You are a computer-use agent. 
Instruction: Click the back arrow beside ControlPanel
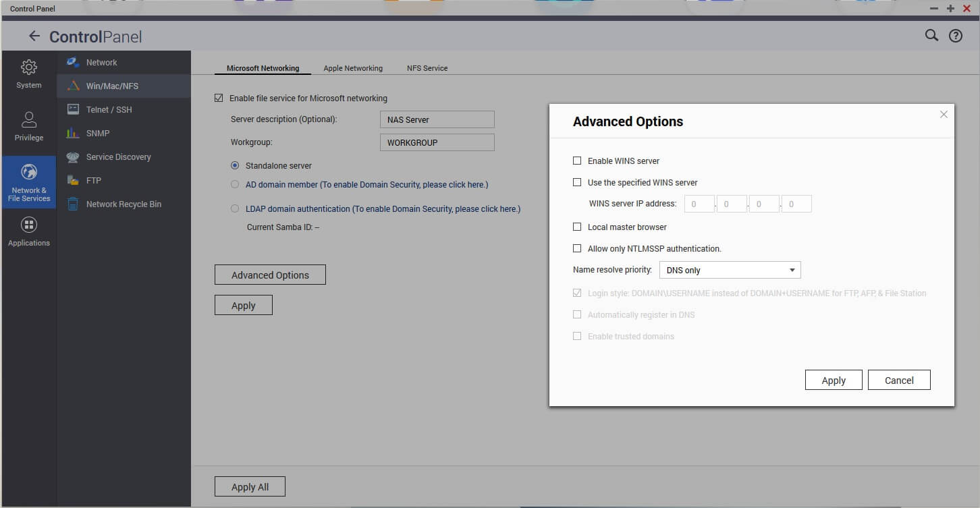point(34,36)
